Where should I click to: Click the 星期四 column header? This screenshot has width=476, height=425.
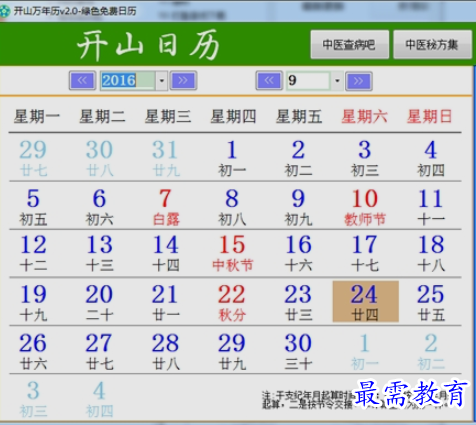tap(233, 116)
